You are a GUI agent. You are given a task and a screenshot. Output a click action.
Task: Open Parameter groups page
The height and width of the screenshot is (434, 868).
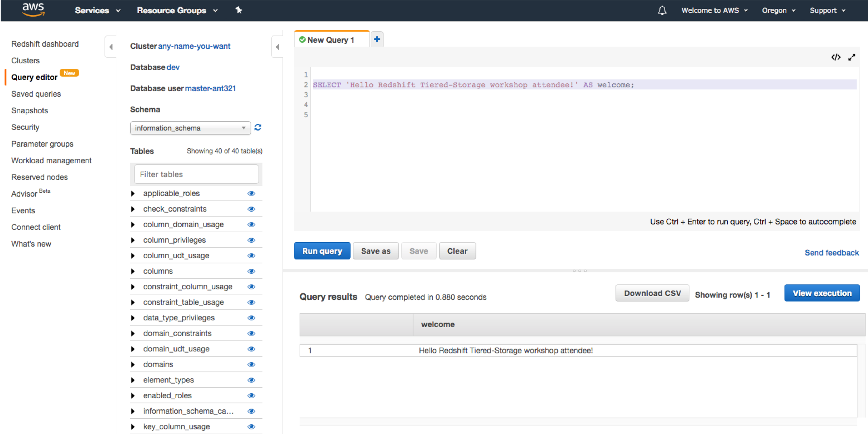pyautogui.click(x=42, y=144)
